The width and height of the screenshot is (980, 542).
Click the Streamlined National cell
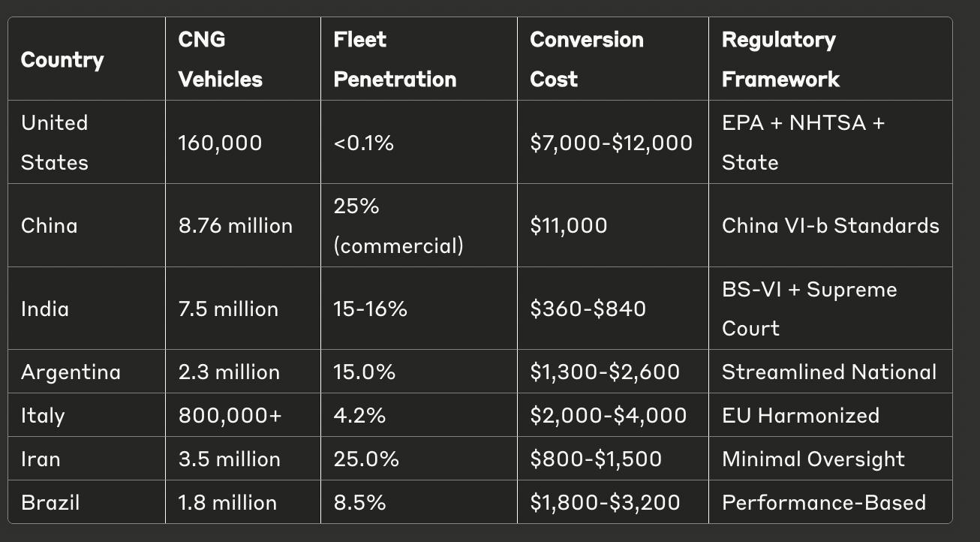(829, 372)
